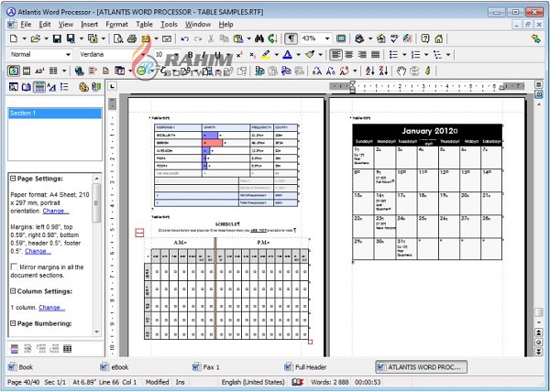Toggle the first icon in third toolbar
Image resolution: width=550 pixels, height=392 pixels.
pyautogui.click(x=14, y=71)
